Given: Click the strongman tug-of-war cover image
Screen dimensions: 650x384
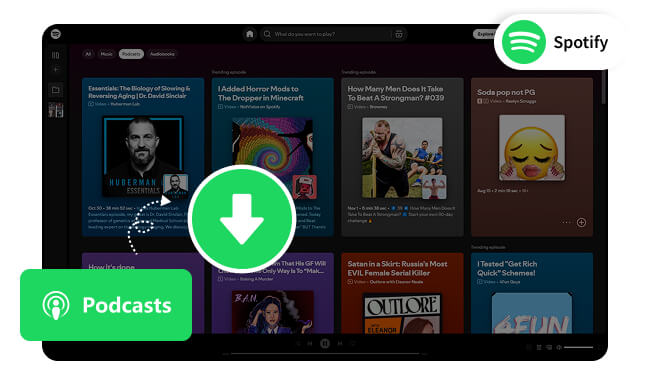Looking at the screenshot, I should pyautogui.click(x=402, y=158).
